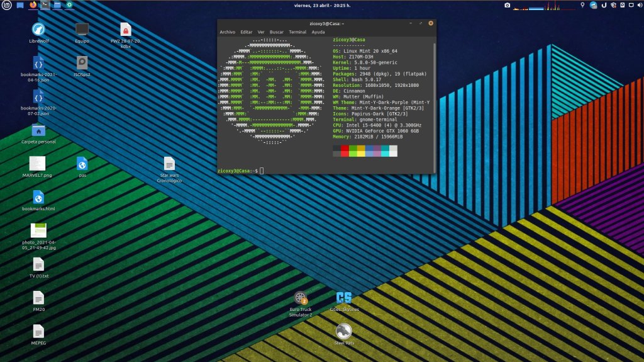Click the terminal icon in the panel
The image size is (644, 362).
pyautogui.click(x=45, y=5)
